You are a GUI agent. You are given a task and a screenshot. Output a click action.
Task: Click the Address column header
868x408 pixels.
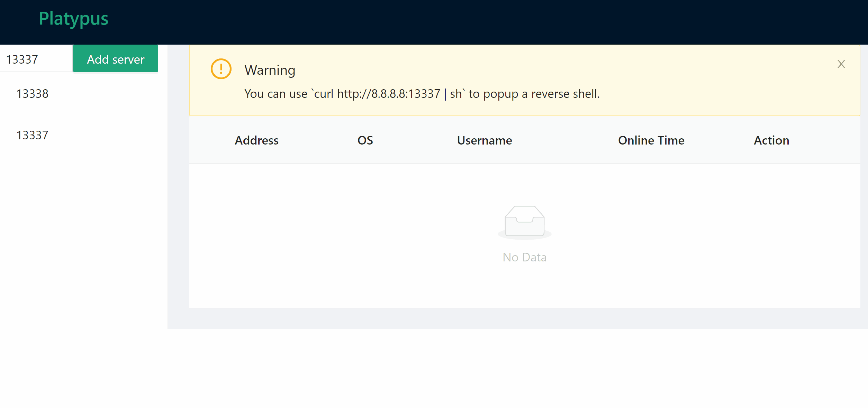pos(256,140)
